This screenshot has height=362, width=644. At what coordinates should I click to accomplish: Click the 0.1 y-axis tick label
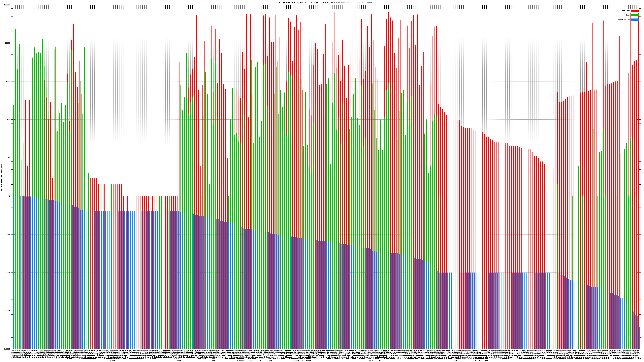(x=9, y=234)
